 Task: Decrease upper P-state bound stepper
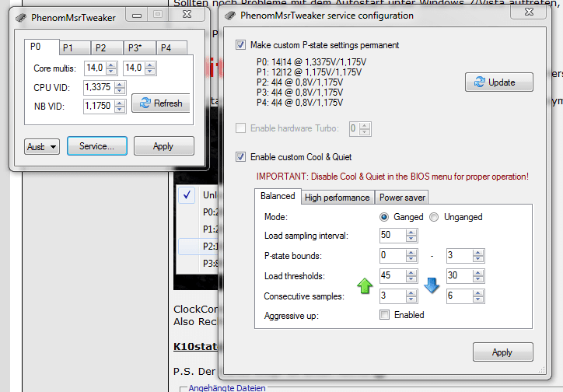pos(478,259)
